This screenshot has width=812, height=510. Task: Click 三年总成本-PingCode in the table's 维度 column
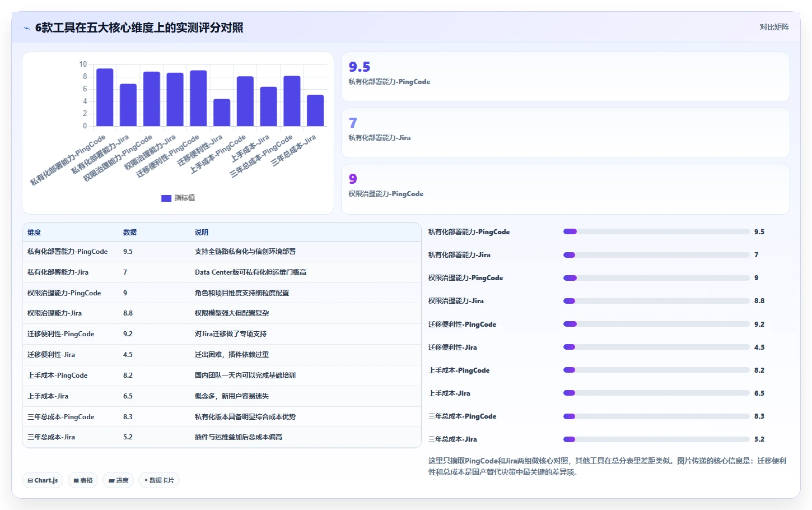[60, 417]
